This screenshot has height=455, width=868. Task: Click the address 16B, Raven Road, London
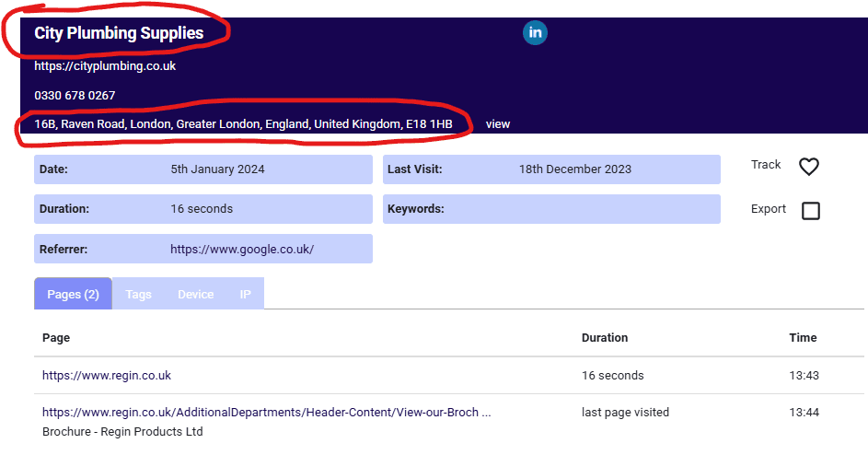coord(243,124)
